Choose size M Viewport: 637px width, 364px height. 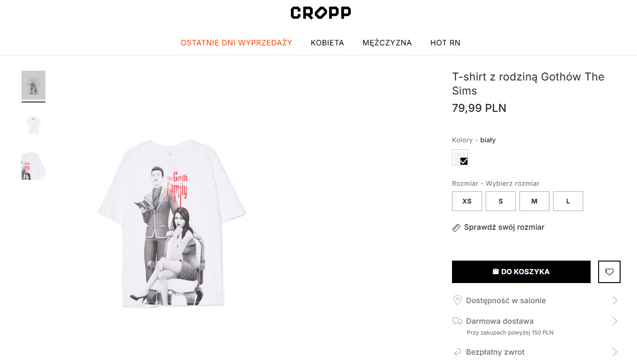(534, 201)
